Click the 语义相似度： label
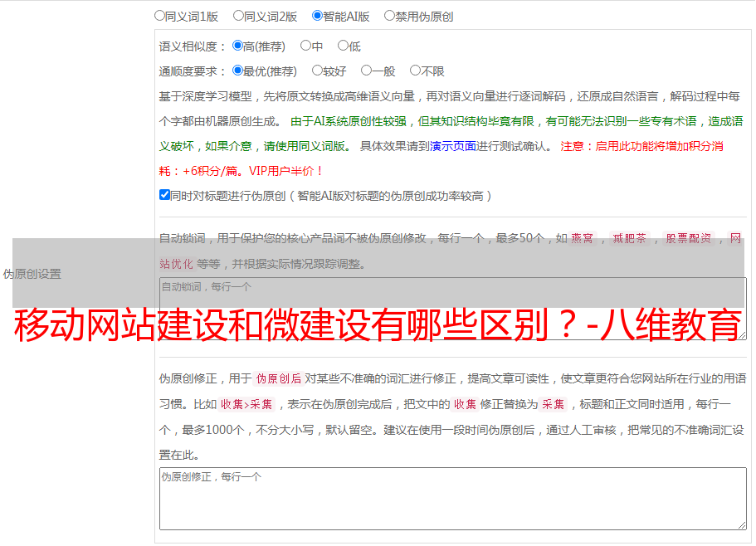 [x=193, y=46]
